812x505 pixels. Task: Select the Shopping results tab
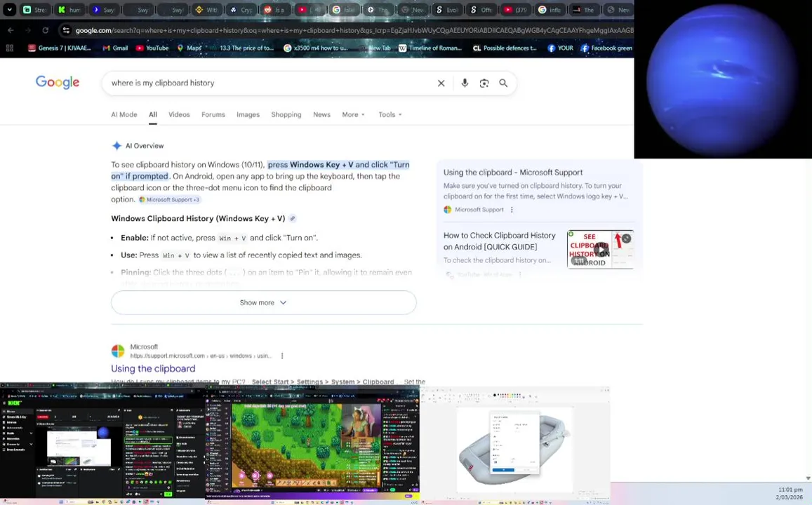pyautogui.click(x=286, y=115)
